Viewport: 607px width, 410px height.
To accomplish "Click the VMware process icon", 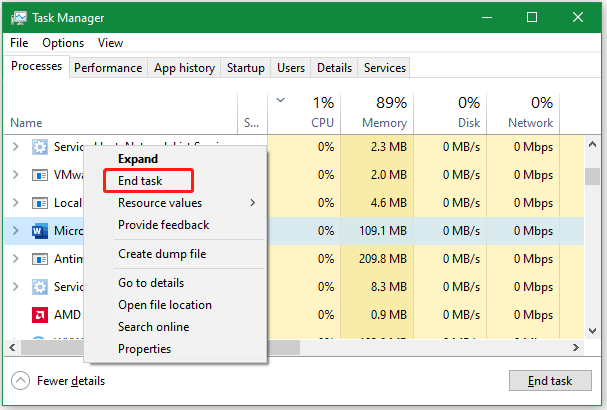I will point(39,175).
